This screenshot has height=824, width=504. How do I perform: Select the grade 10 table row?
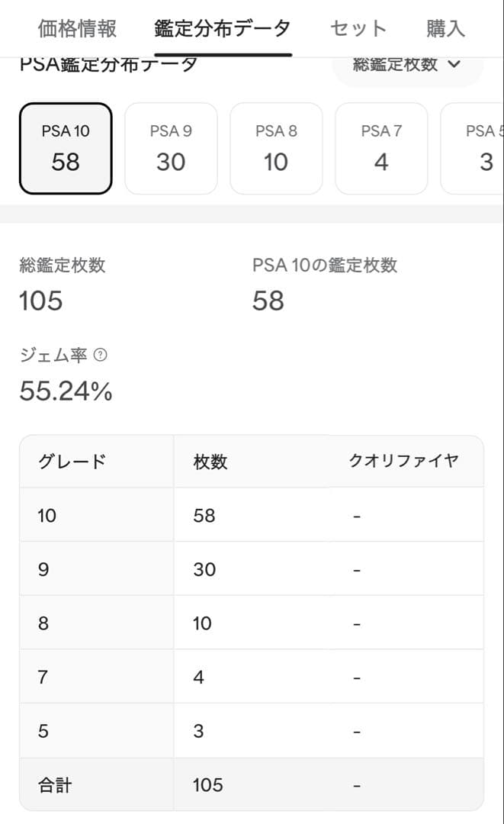(x=252, y=515)
